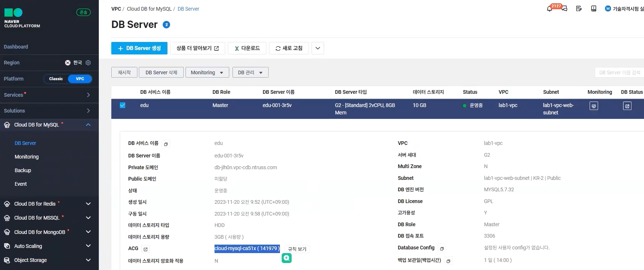Select Monitoring under Cloud DB for MySQL
This screenshot has width=644, height=270.
(x=26, y=157)
